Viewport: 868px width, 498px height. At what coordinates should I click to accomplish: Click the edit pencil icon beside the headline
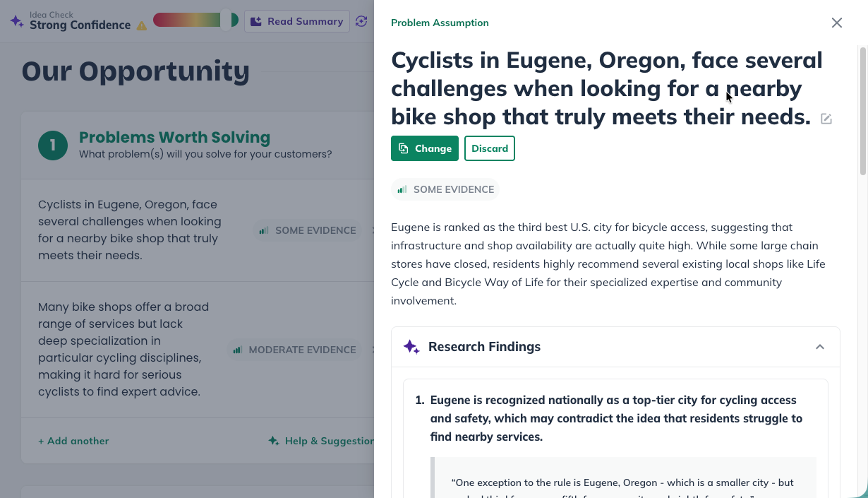coord(826,119)
